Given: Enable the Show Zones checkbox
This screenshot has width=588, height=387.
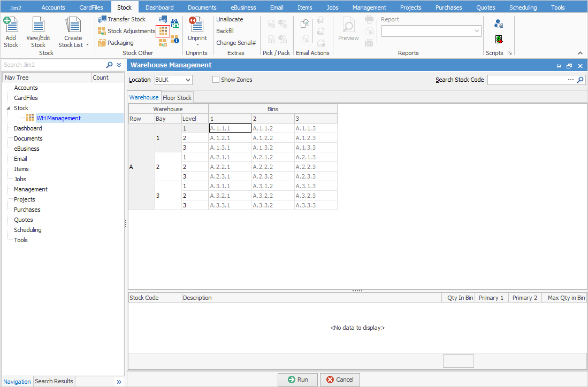Looking at the screenshot, I should (216, 80).
